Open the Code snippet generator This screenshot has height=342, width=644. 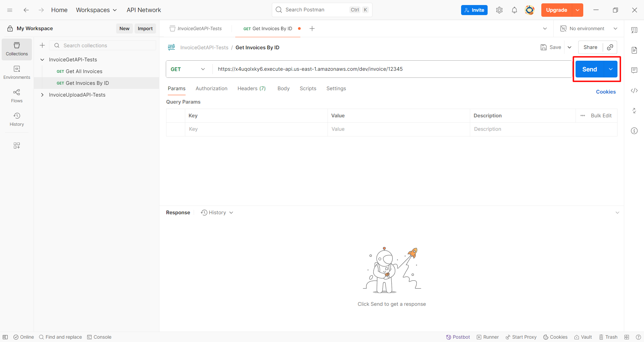tap(634, 91)
